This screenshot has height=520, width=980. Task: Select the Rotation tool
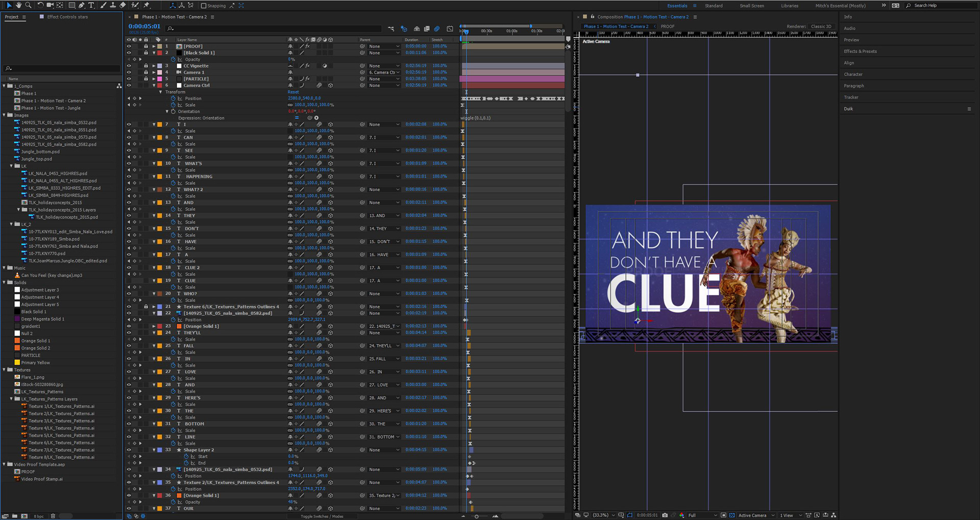(x=40, y=5)
